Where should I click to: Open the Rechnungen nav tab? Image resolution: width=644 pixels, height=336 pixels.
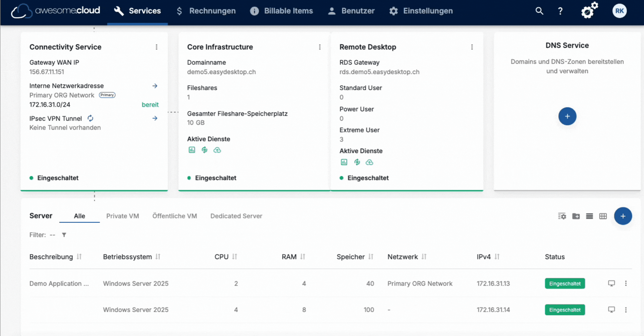pos(206,11)
